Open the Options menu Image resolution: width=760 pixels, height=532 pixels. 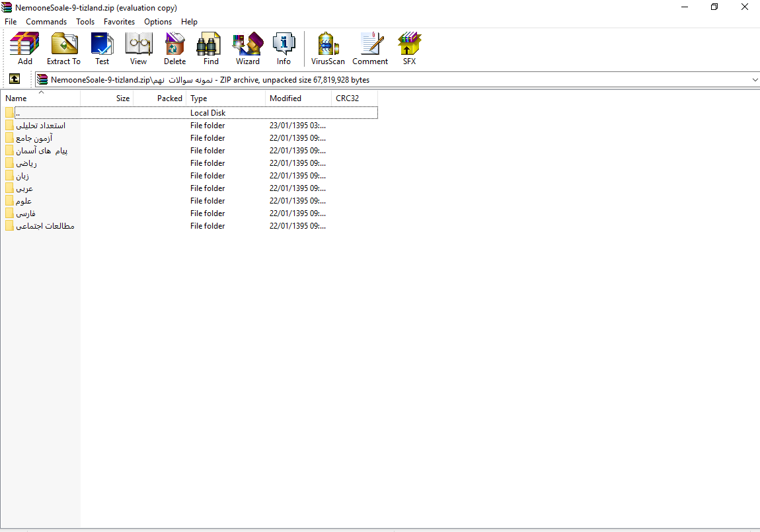point(158,22)
